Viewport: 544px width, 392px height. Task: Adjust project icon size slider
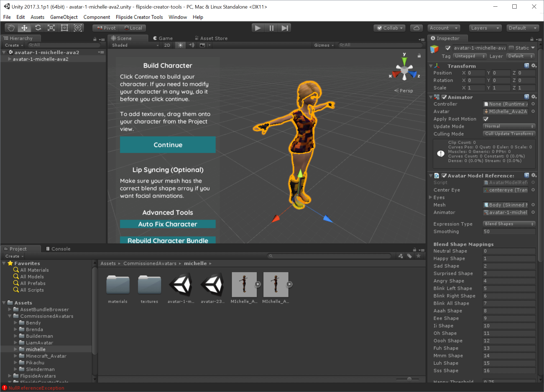click(x=409, y=379)
